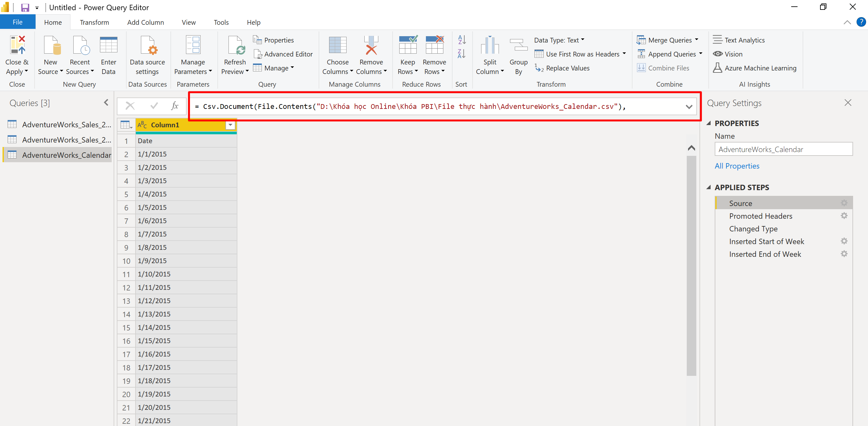This screenshot has height=426, width=868.
Task: Open the Quick Access Toolbar dropdown
Action: click(37, 7)
